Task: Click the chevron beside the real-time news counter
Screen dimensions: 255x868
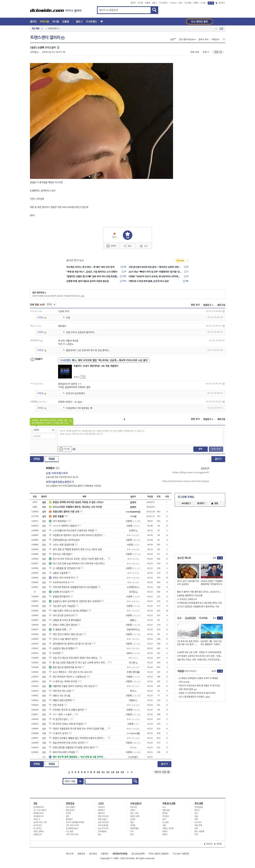Action: 187,260
